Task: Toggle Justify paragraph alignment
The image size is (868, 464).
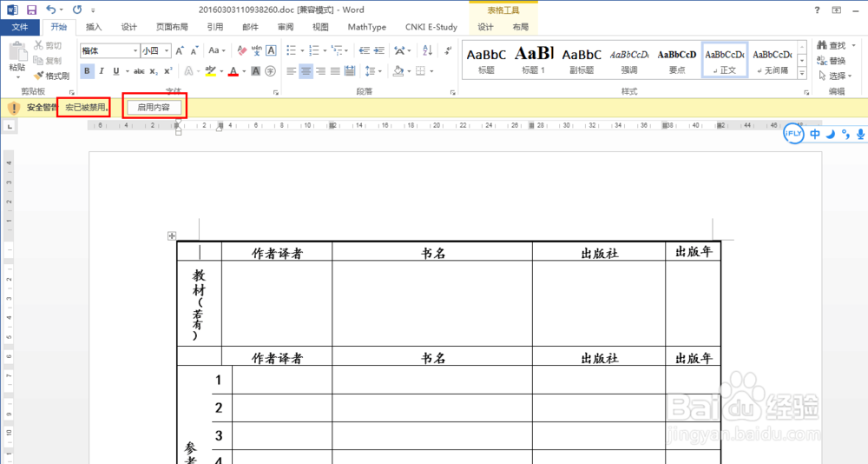Action: click(335, 71)
